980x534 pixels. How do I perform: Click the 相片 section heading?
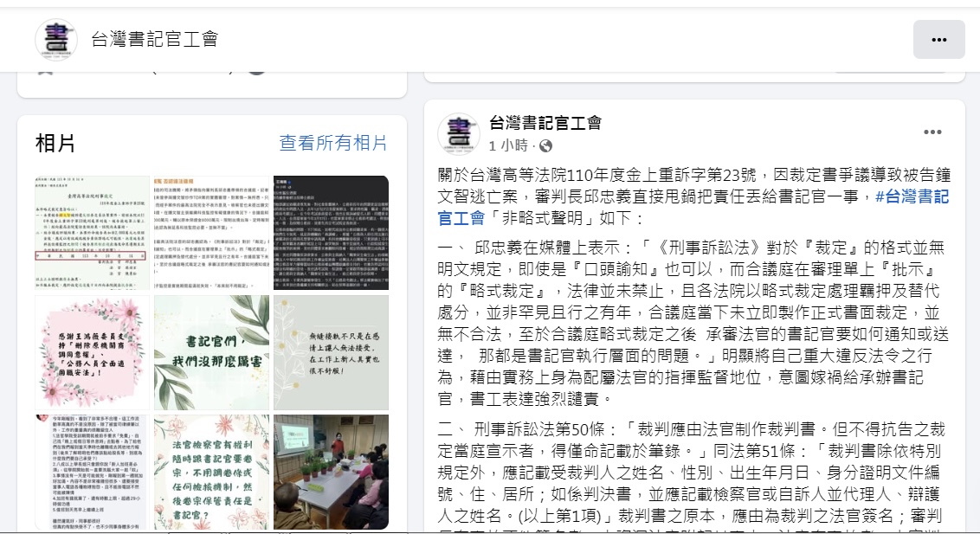click(55, 143)
